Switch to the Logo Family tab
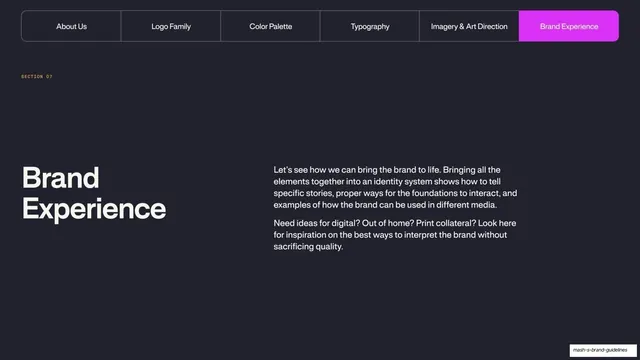The height and width of the screenshot is (360, 640). point(171,26)
